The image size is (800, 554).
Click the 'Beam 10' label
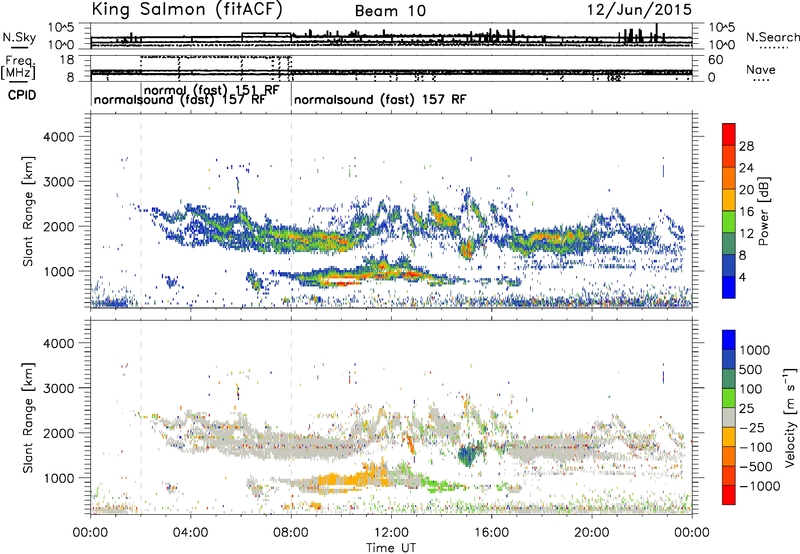(390, 11)
